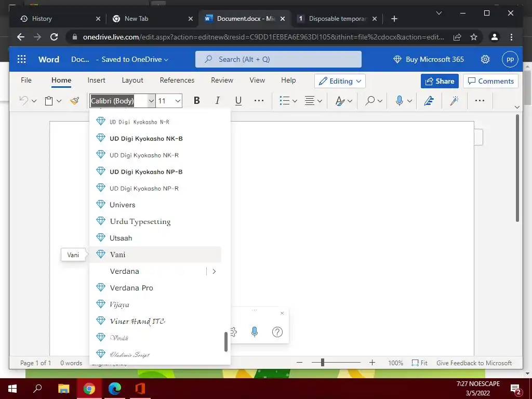The width and height of the screenshot is (532, 399).
Task: Select the Format Painter brush
Action: point(74,101)
